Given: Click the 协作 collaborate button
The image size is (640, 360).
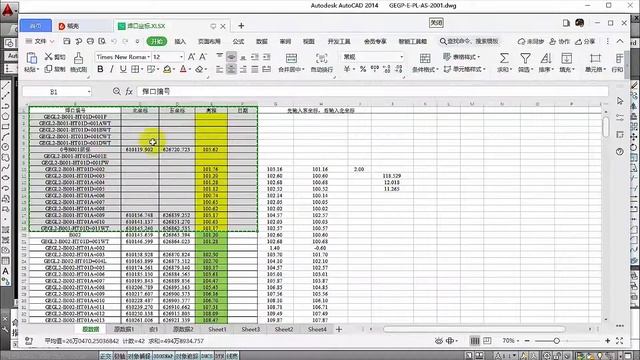Looking at the screenshot, I should click(x=559, y=41).
